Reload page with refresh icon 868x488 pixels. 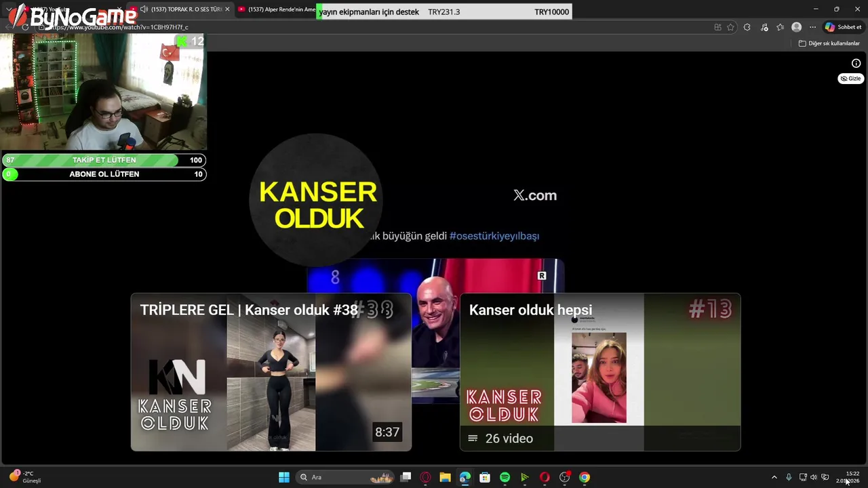[x=25, y=27]
